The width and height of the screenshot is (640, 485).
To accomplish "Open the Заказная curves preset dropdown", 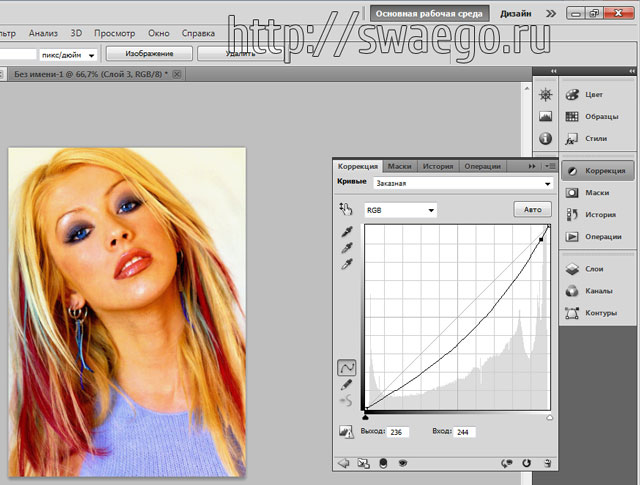I will (463, 183).
